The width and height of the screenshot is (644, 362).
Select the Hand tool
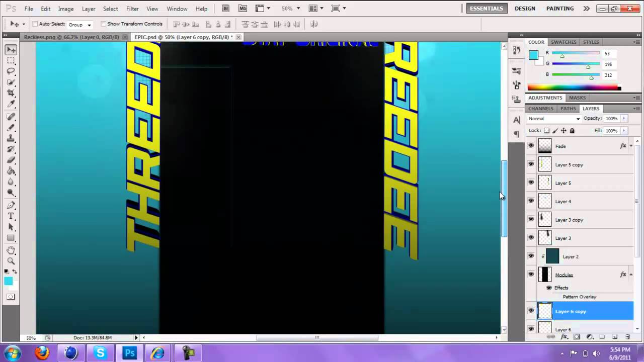11,250
